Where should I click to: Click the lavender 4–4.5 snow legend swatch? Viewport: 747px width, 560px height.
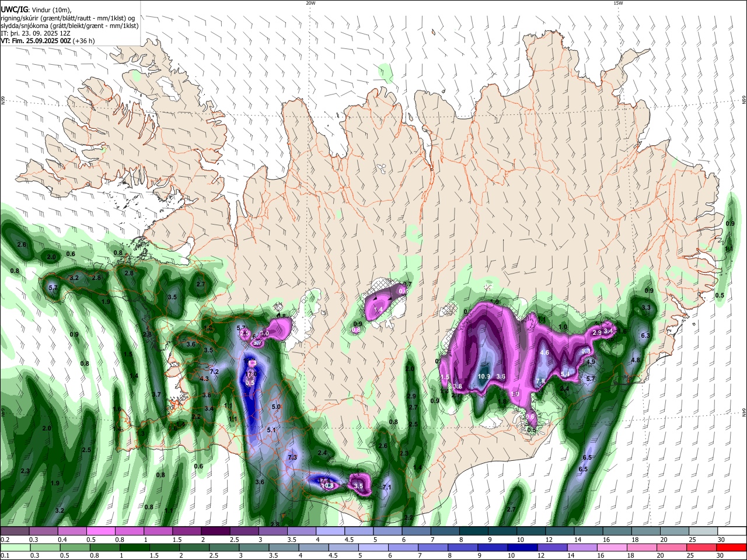330,531
